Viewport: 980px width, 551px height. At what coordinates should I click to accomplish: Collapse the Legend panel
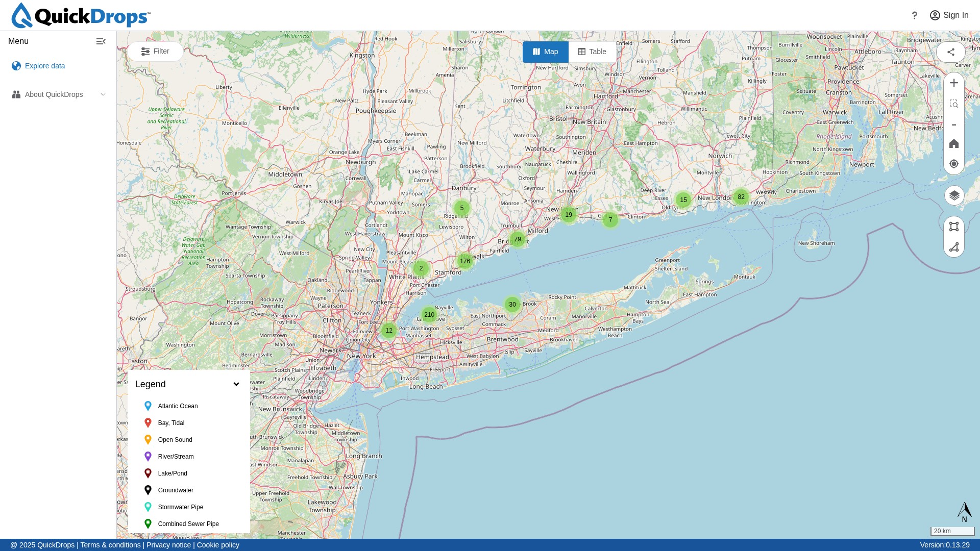tap(236, 384)
